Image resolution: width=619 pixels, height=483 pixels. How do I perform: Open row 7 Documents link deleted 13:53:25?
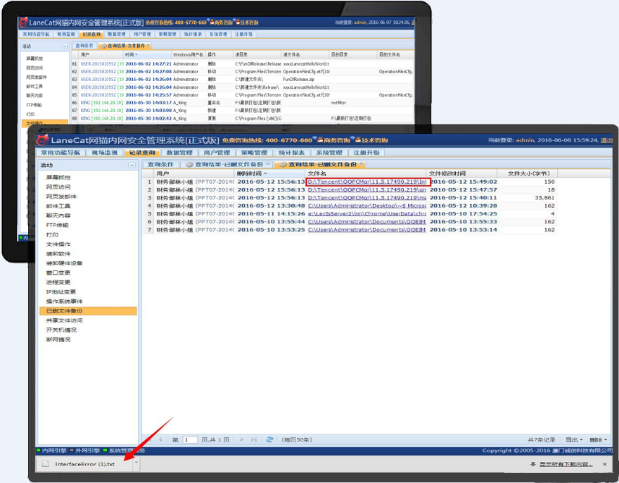[367, 229]
